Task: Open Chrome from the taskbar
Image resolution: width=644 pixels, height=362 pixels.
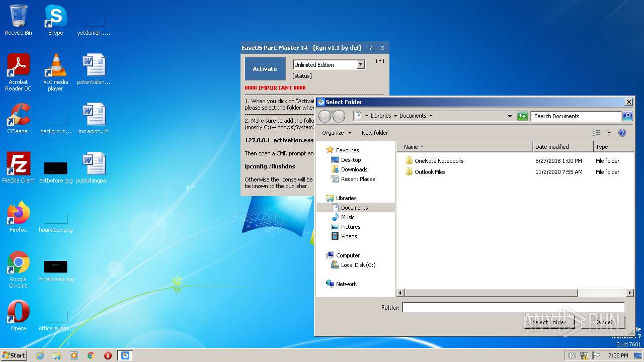Action: 91,355
